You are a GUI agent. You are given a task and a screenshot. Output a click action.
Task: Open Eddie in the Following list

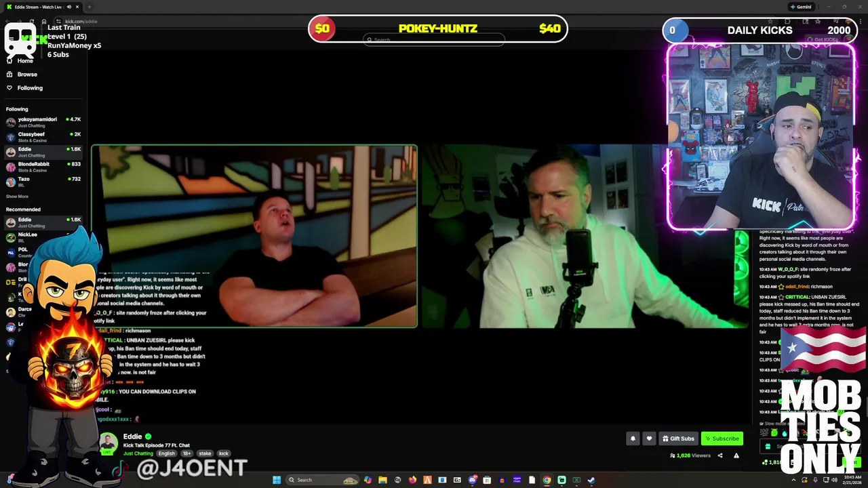click(x=43, y=152)
